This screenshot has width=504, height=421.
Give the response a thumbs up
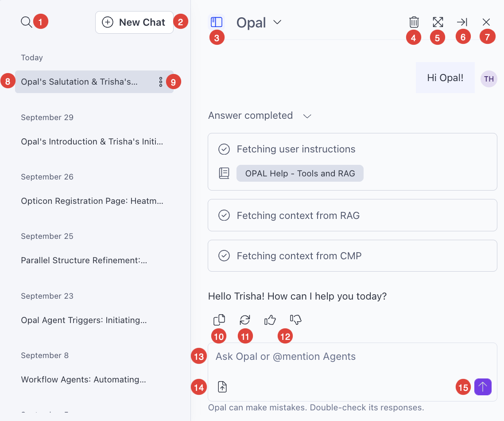tap(270, 320)
